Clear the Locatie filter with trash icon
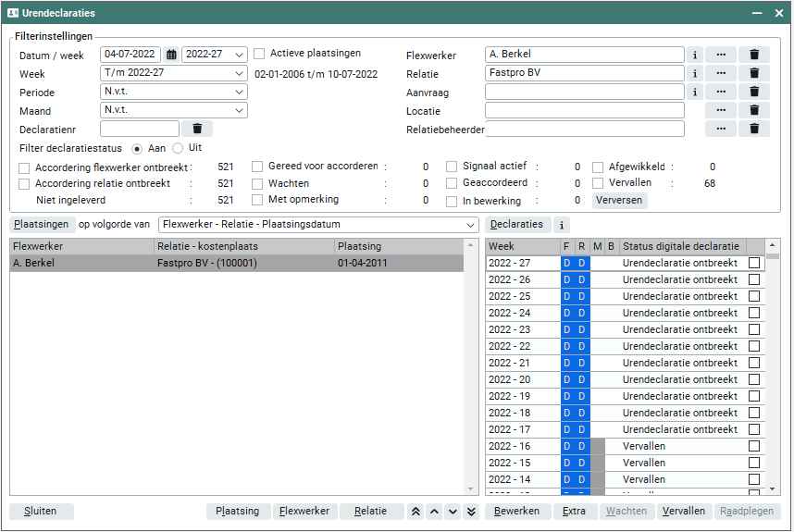 point(754,110)
